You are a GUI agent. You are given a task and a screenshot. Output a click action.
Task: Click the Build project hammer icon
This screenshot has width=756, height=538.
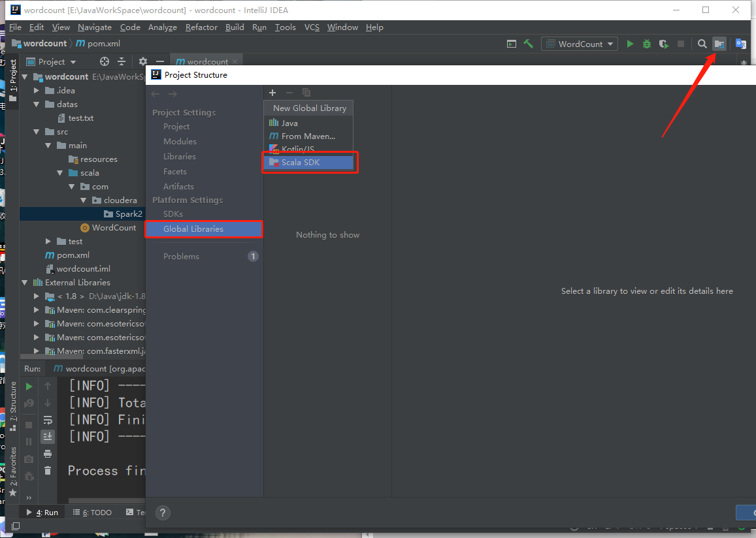tap(528, 44)
